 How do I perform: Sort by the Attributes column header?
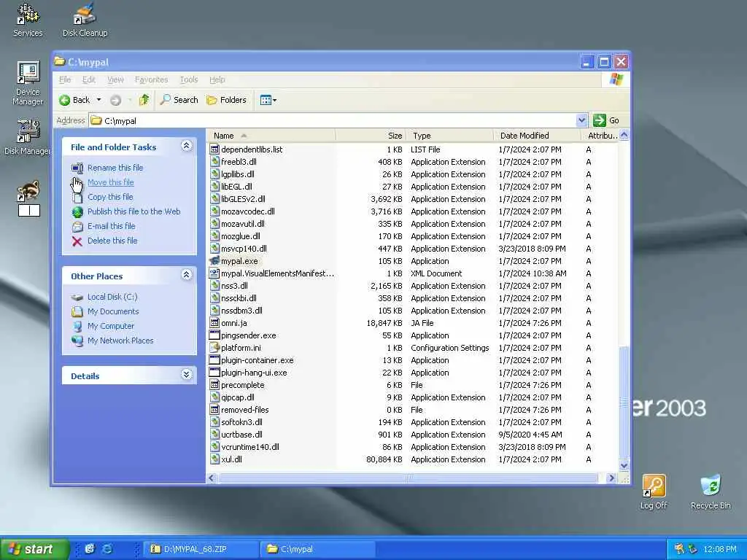tap(600, 136)
